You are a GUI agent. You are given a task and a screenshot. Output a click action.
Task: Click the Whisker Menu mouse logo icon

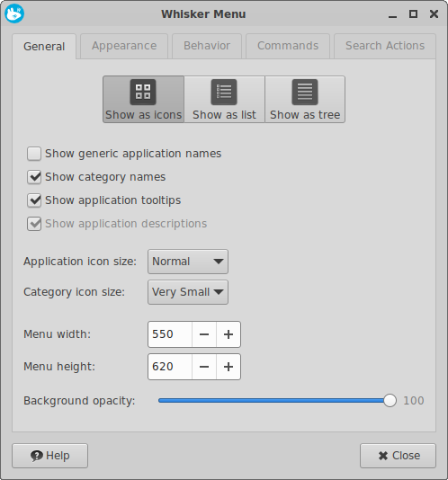tap(14, 13)
